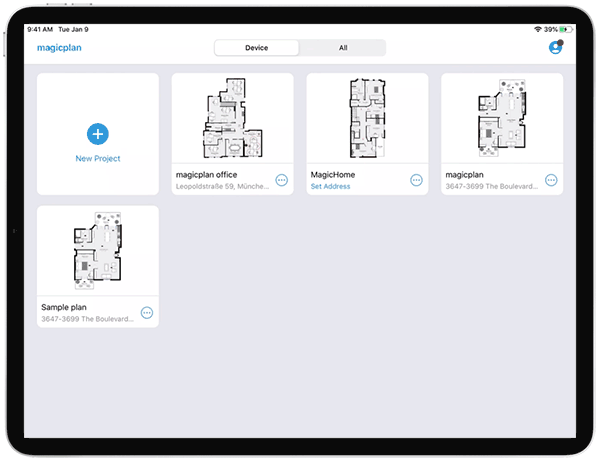Open the Sample plan floor plan thumbnail
This screenshot has height=462, width=600.
(x=98, y=250)
